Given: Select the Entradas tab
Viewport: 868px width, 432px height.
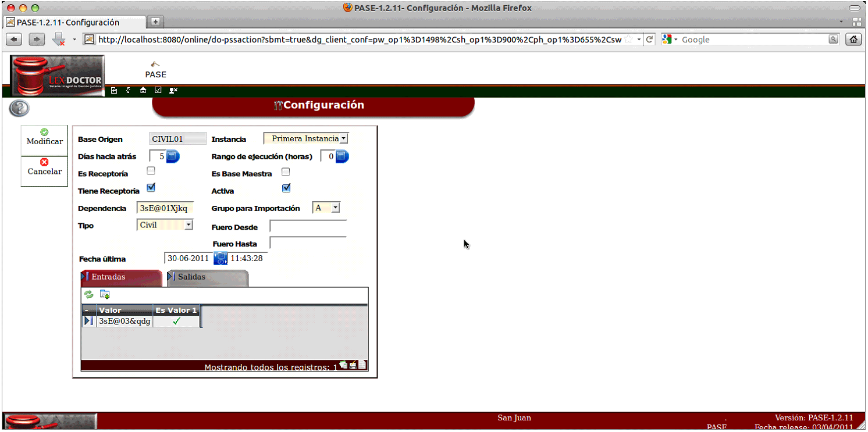Looking at the screenshot, I should click(121, 277).
